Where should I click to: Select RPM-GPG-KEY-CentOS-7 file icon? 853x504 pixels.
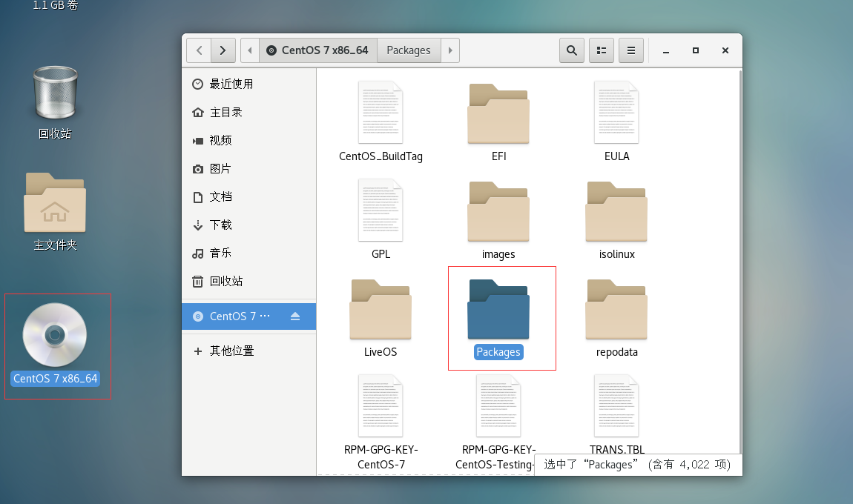[381, 405]
